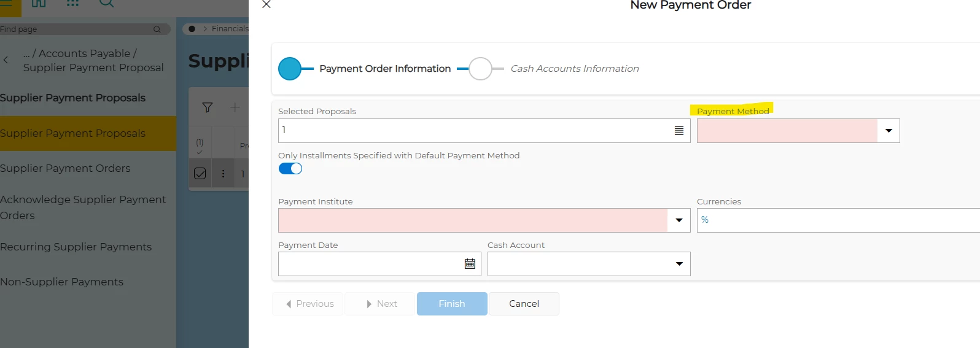
Task: Click the Cash Accounts Information step circle
Action: click(480, 69)
